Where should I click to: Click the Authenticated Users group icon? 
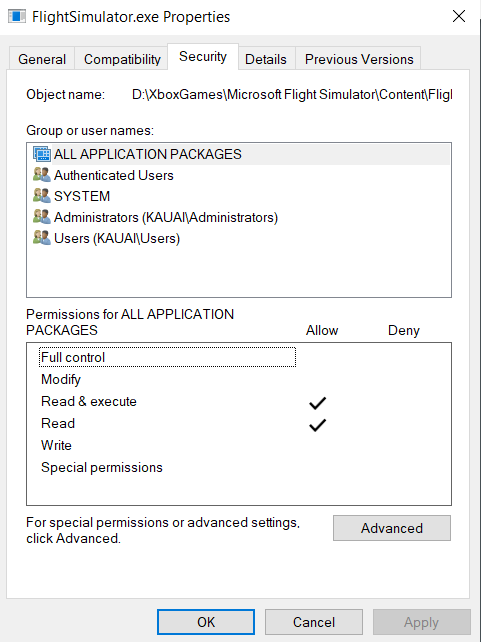point(42,175)
